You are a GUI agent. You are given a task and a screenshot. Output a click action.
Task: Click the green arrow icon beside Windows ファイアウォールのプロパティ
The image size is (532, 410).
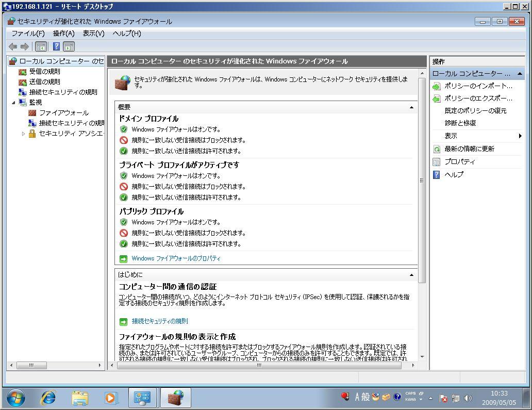(x=123, y=259)
